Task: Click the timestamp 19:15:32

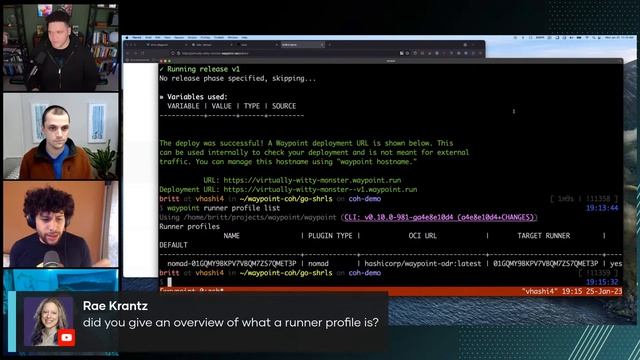Action: point(602,282)
